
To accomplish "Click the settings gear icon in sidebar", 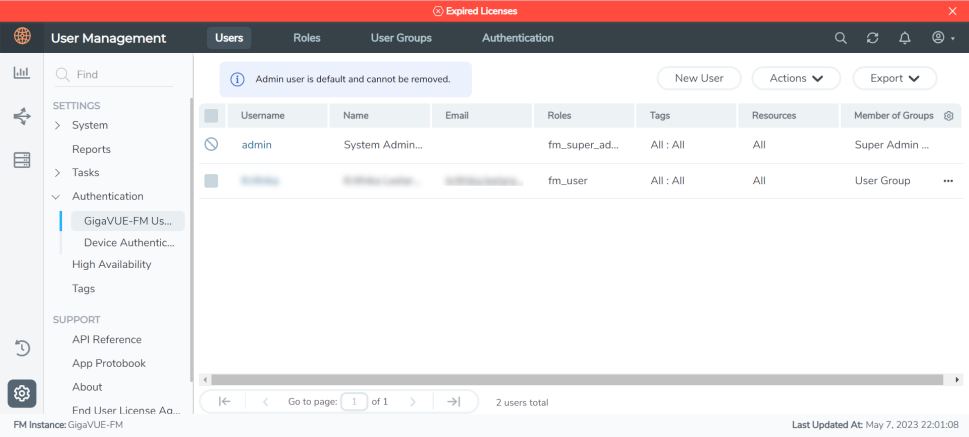I will coord(21,393).
